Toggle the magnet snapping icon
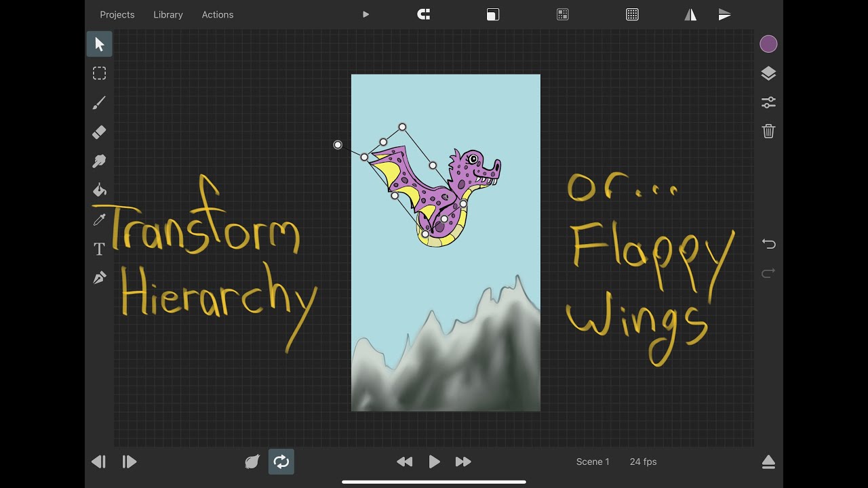The height and width of the screenshot is (488, 868). coord(424,14)
